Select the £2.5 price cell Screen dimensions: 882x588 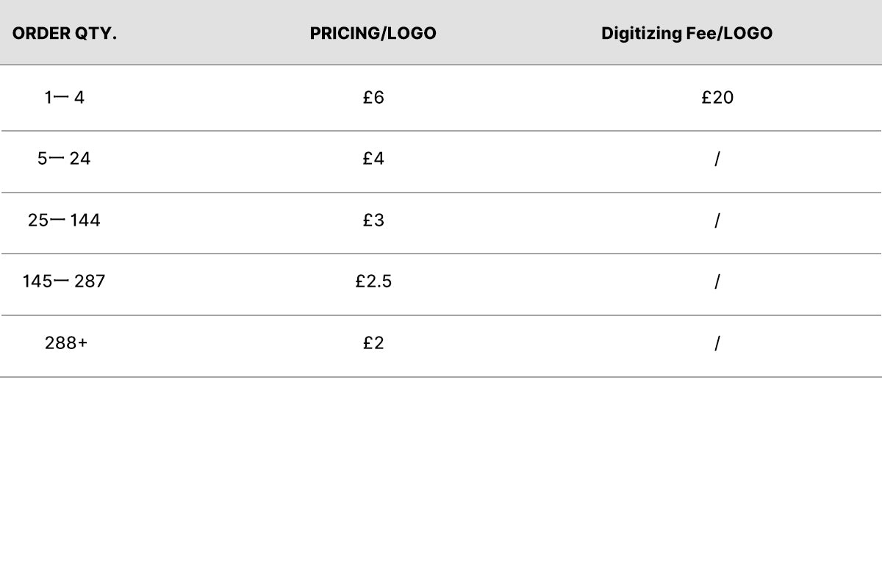[x=373, y=282]
